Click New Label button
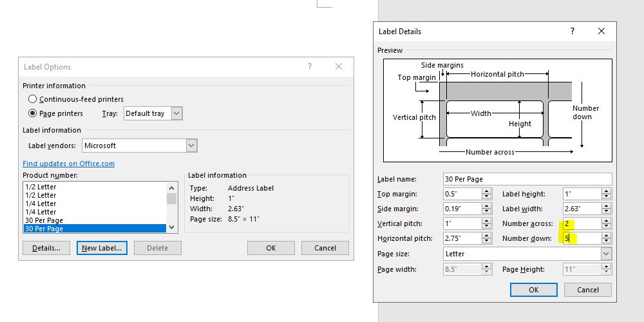The height and width of the screenshot is (322, 644). [102, 248]
